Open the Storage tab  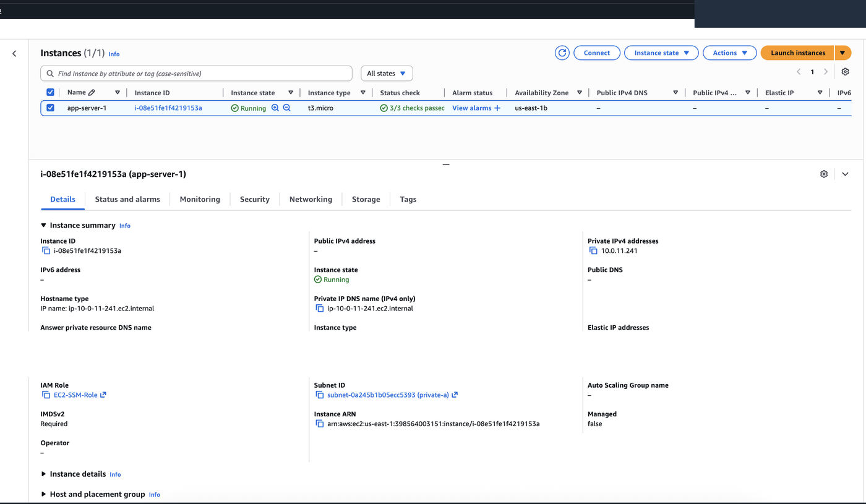(366, 199)
